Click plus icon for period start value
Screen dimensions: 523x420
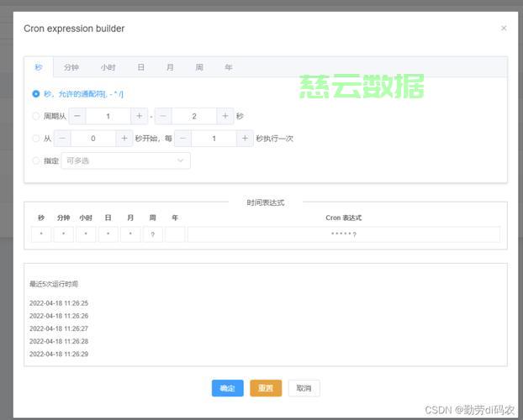pyautogui.click(x=140, y=117)
